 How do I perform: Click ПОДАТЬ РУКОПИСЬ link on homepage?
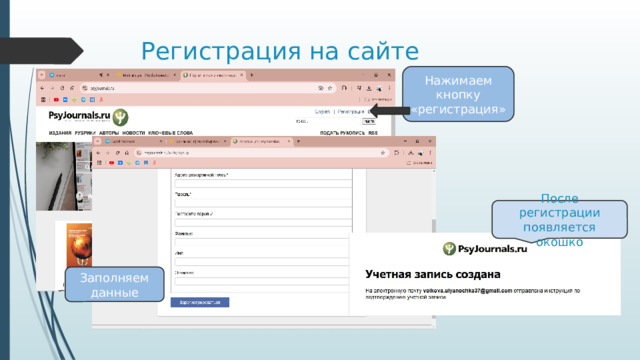342,133
